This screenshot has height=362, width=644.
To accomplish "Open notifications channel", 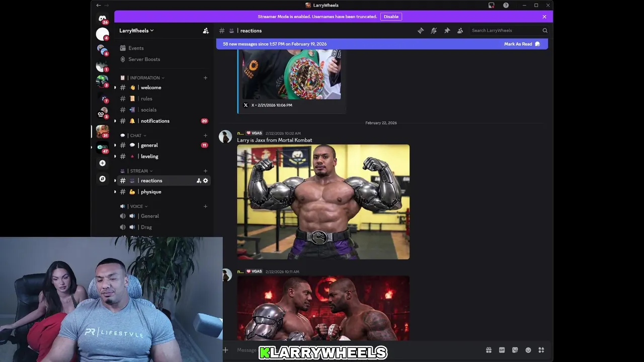I will coord(164,121).
